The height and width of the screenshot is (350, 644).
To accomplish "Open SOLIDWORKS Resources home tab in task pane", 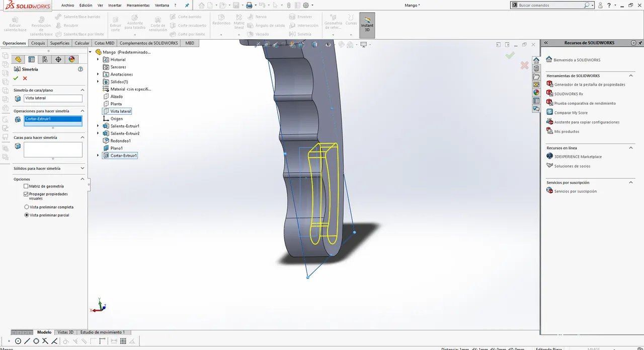I will coord(536,60).
